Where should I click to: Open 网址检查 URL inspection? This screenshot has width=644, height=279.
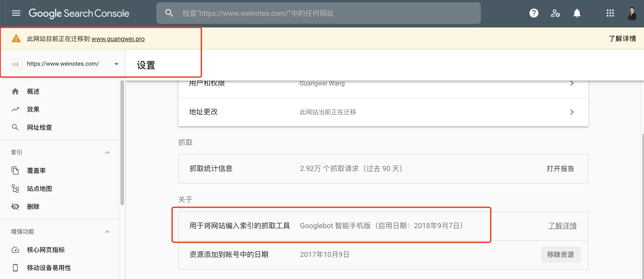coord(40,127)
